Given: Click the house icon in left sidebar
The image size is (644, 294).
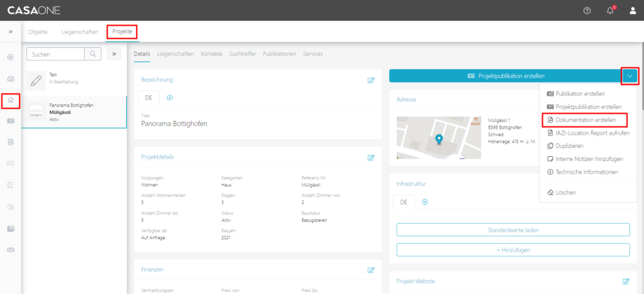Looking at the screenshot, I should click(x=11, y=99).
